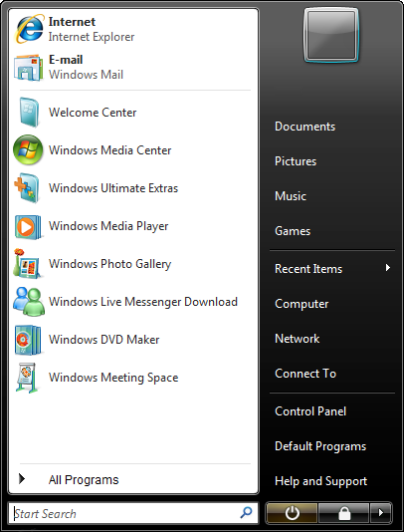The image size is (404, 532).
Task: Open the shutdown options arrow menu
Action: pyautogui.click(x=380, y=512)
